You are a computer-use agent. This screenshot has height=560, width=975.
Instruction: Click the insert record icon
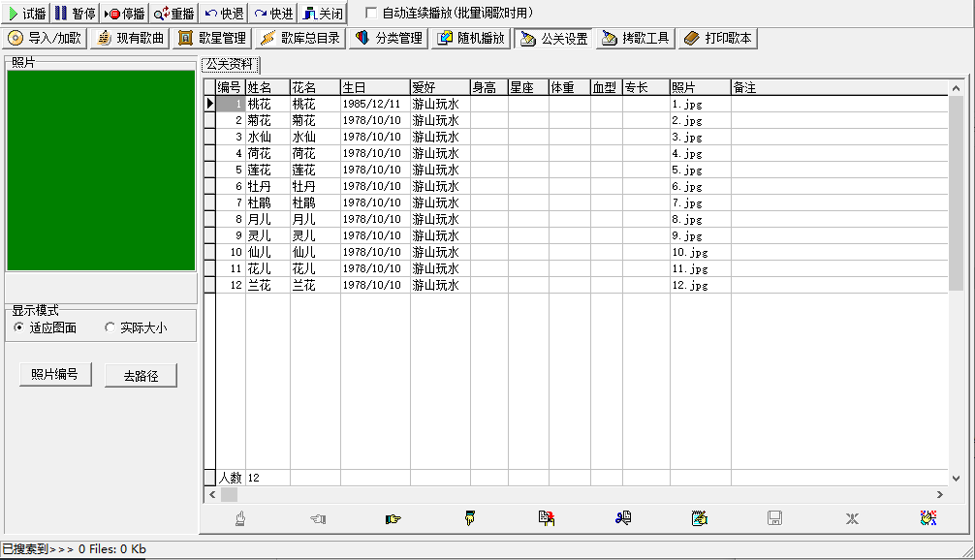click(x=547, y=518)
